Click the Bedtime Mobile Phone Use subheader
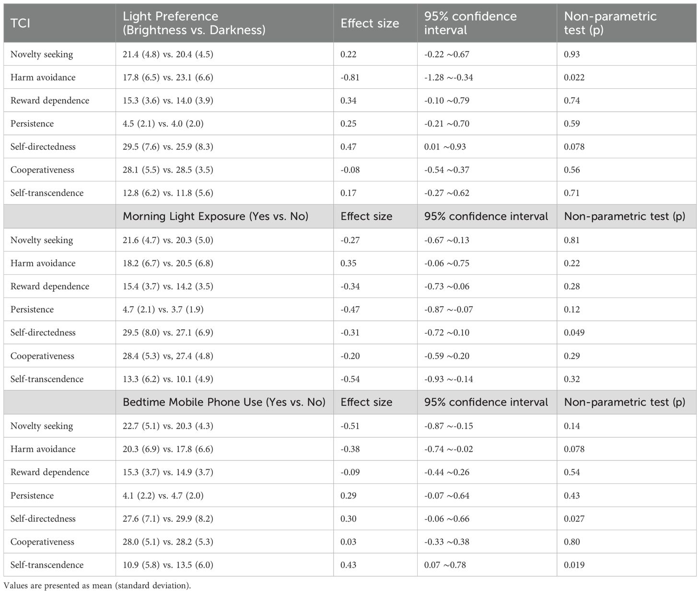Viewport: 700px width, 594px height. [224, 402]
